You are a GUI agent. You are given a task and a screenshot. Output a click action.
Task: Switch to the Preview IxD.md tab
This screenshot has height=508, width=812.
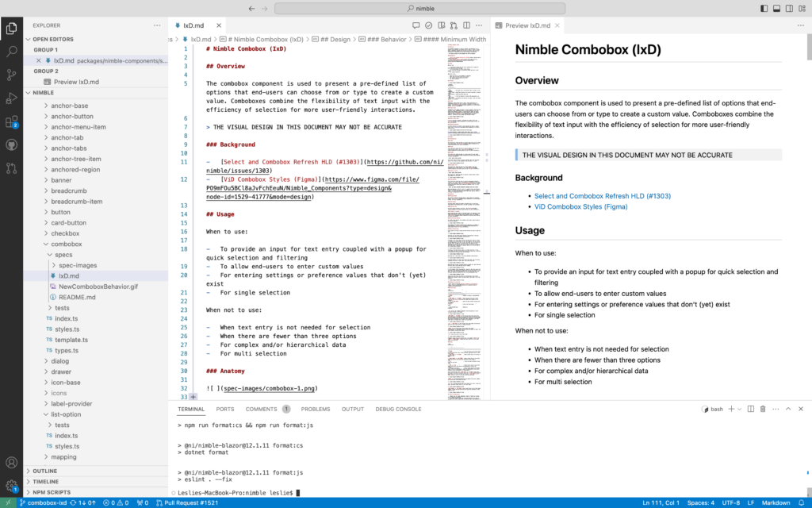(527, 25)
